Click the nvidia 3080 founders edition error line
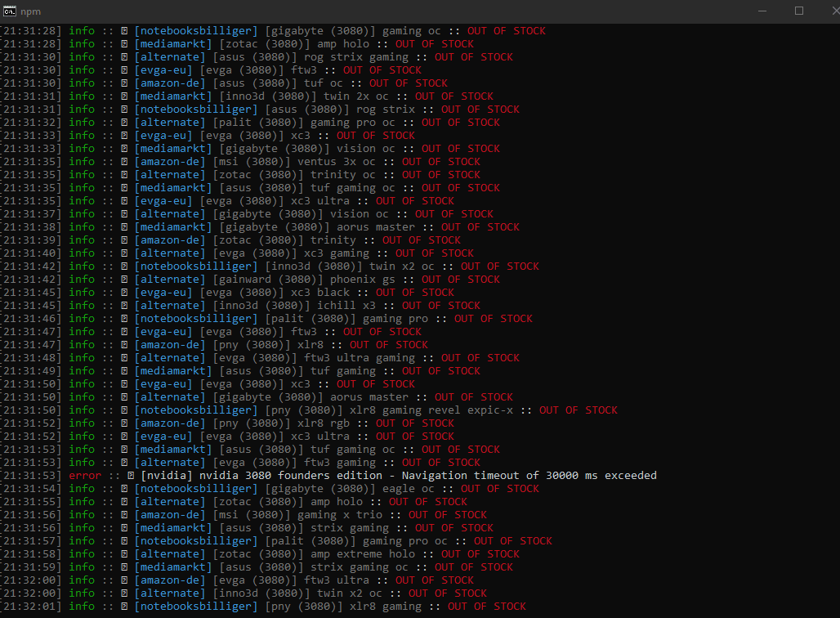This screenshot has height=618, width=840. (329, 476)
